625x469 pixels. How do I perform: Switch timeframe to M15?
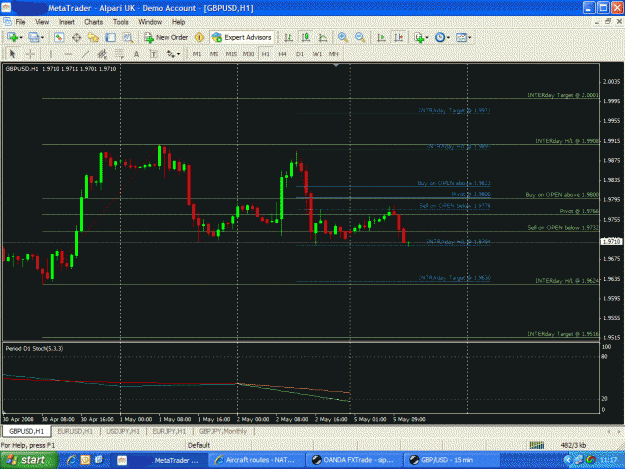231,54
